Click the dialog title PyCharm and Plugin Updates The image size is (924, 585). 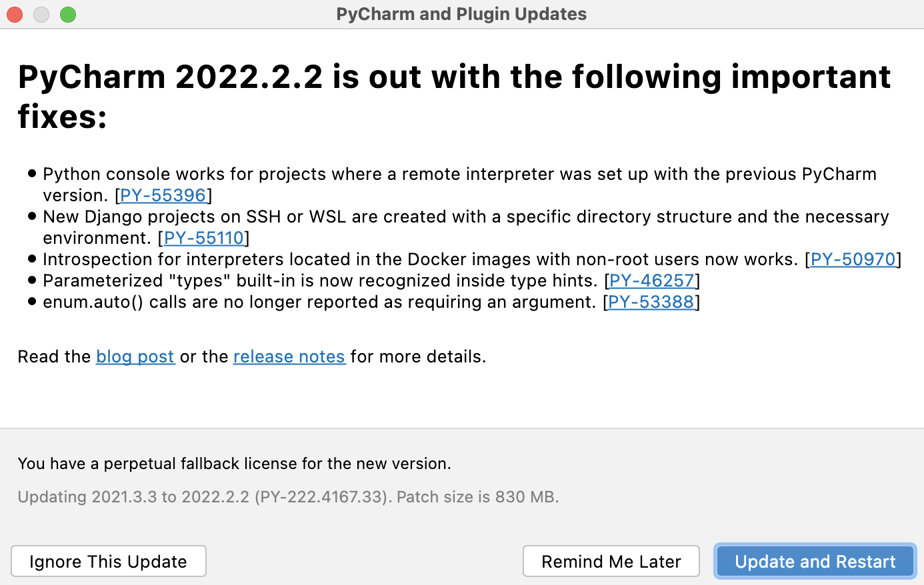pyautogui.click(x=461, y=14)
